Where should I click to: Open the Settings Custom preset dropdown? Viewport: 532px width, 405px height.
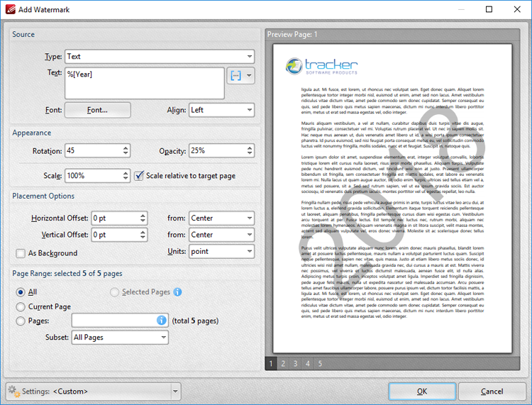94,392
